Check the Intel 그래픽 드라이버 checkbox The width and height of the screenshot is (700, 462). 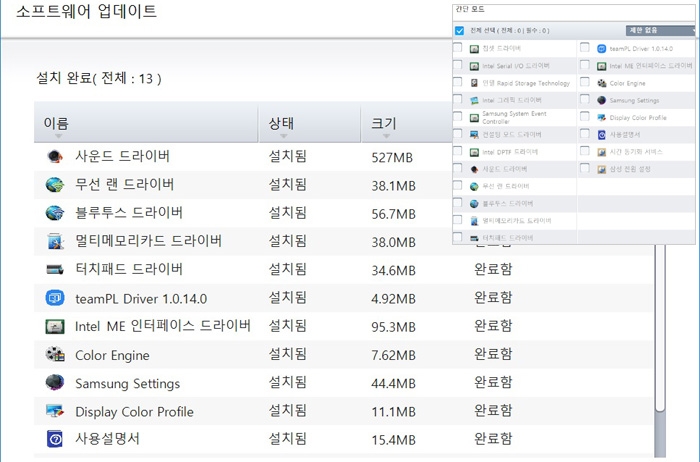[458, 99]
